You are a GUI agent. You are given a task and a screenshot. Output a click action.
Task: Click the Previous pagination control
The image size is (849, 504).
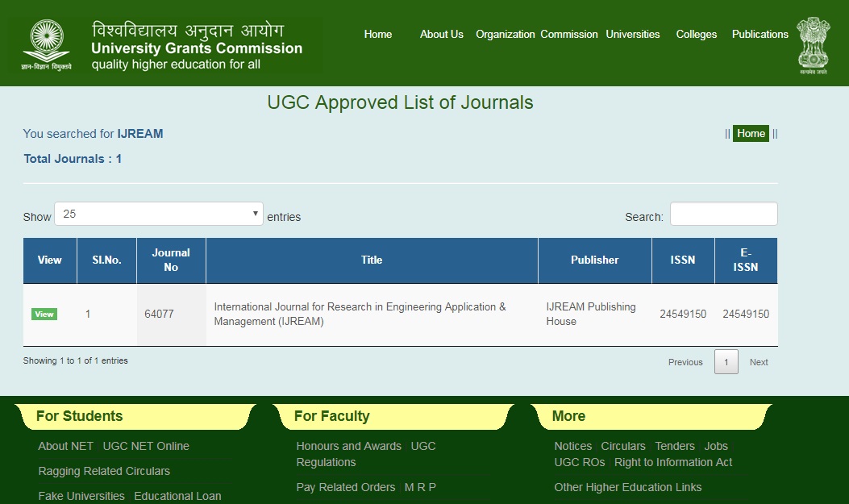pyautogui.click(x=685, y=362)
